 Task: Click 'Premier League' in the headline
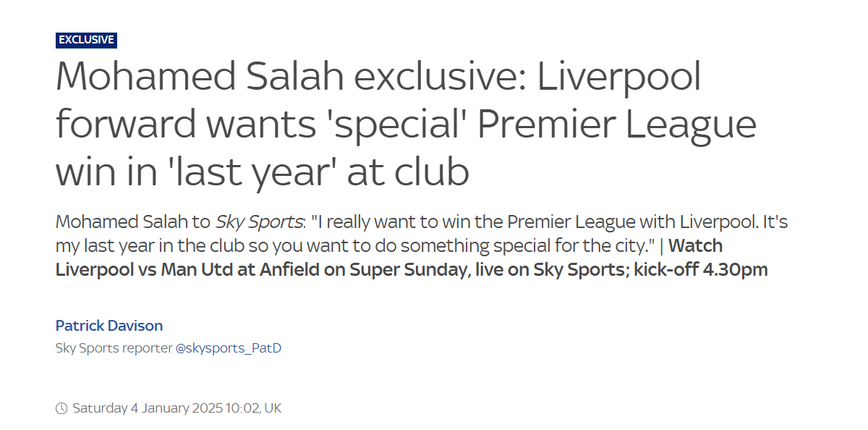pos(617,125)
